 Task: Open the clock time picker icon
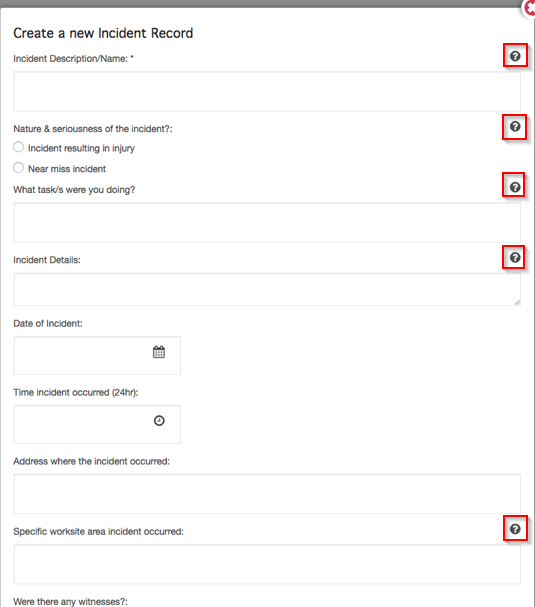coord(159,420)
